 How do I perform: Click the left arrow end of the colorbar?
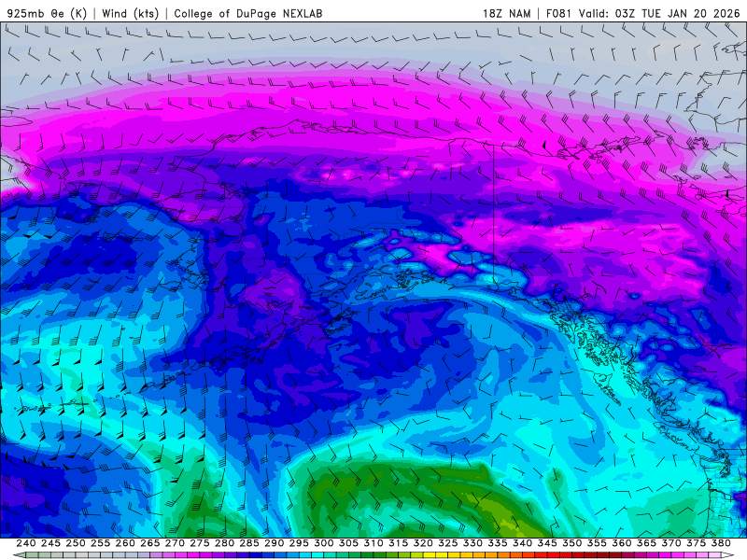19,555
